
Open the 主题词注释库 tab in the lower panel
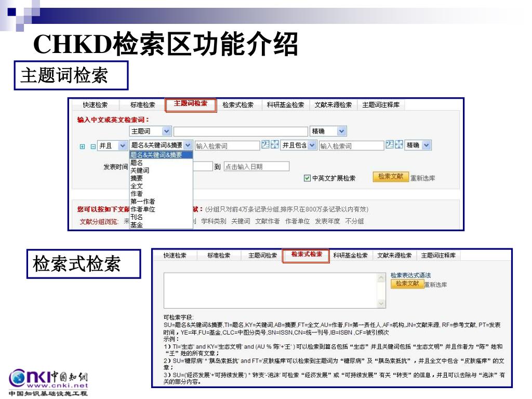coord(438,256)
